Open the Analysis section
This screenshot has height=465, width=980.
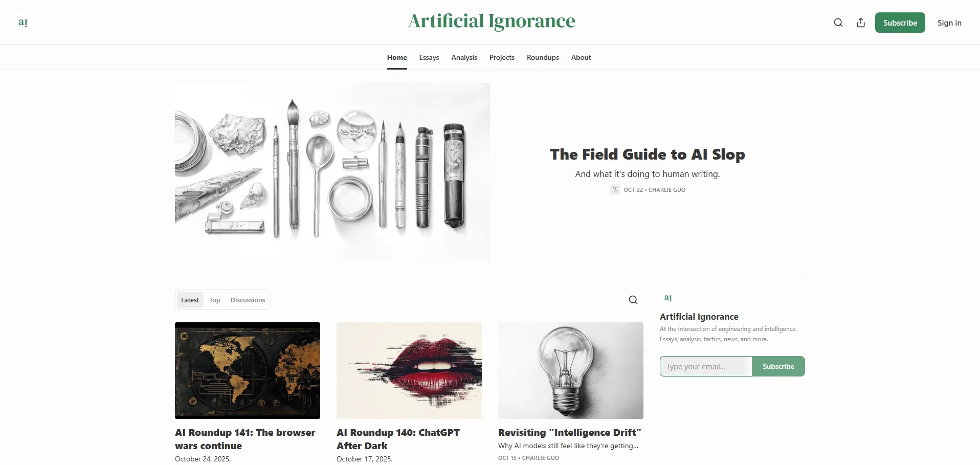coord(464,57)
